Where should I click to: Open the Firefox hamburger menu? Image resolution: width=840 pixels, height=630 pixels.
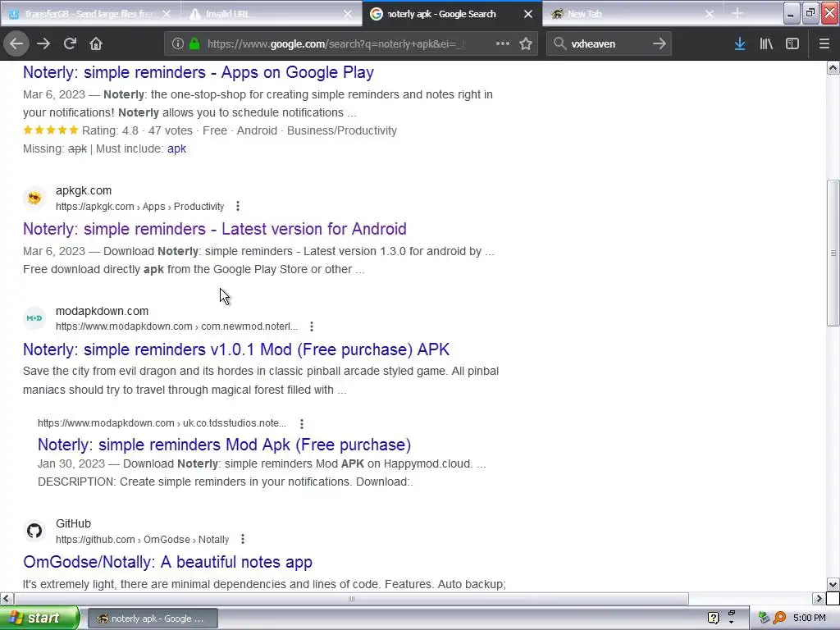[x=824, y=44]
